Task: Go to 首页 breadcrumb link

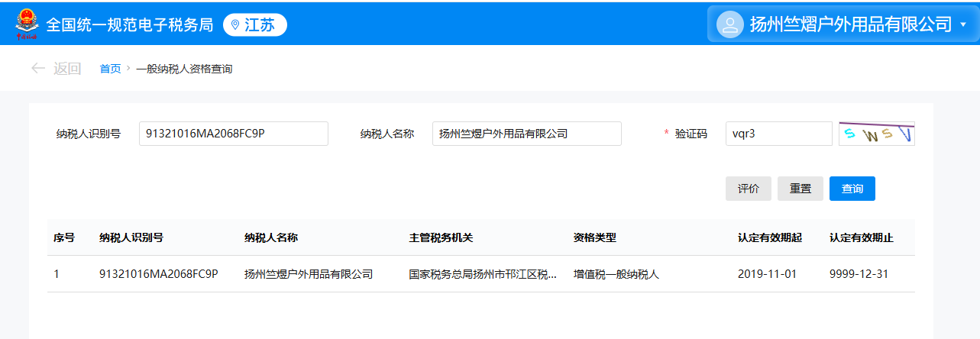Action: click(110, 69)
